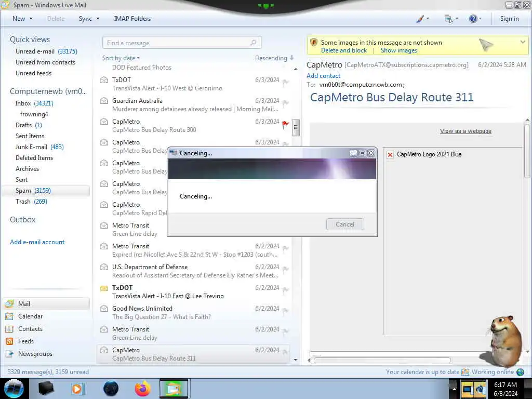Toggle the flag on CapMetro Bus Delay Route 311

click(285, 353)
